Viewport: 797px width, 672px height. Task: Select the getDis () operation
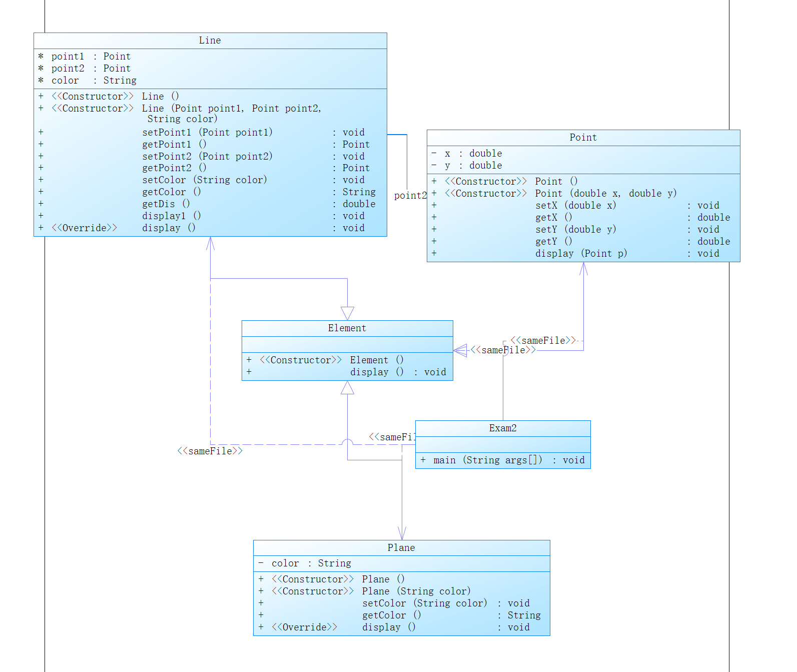tap(166, 204)
